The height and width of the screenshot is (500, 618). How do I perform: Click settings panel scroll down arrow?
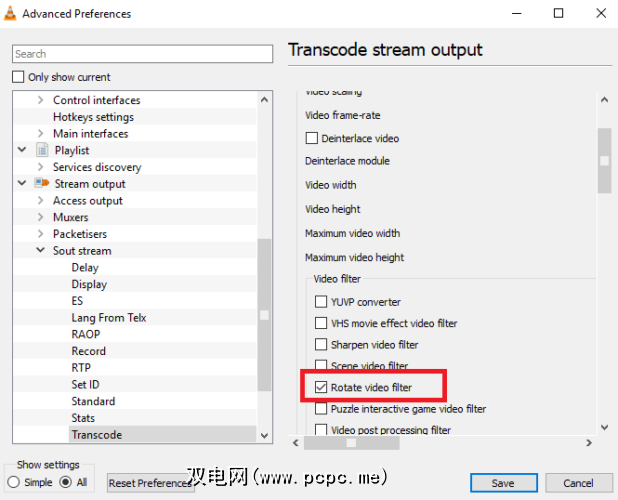coord(604,427)
